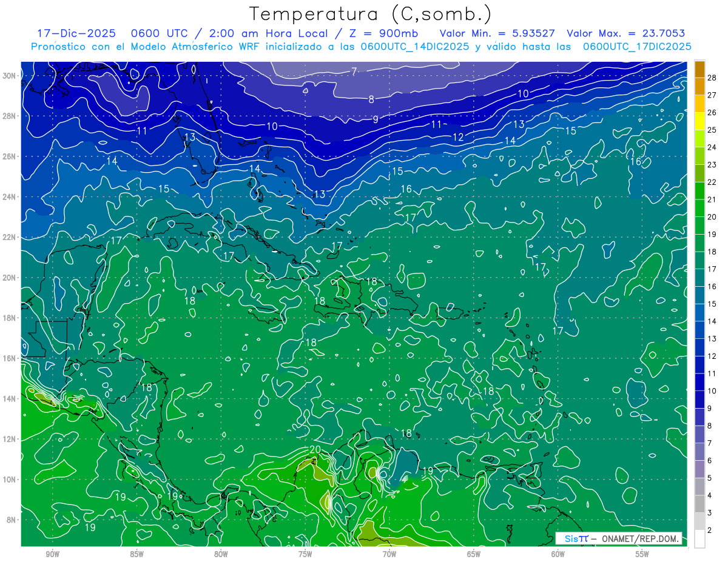The width and height of the screenshot is (728, 562).
Task: Click the '70W' longitude axis label
Action: tap(389, 554)
